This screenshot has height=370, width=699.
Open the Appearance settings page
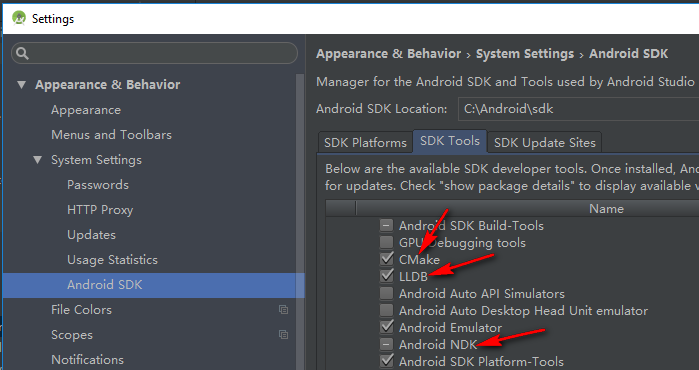(x=86, y=110)
